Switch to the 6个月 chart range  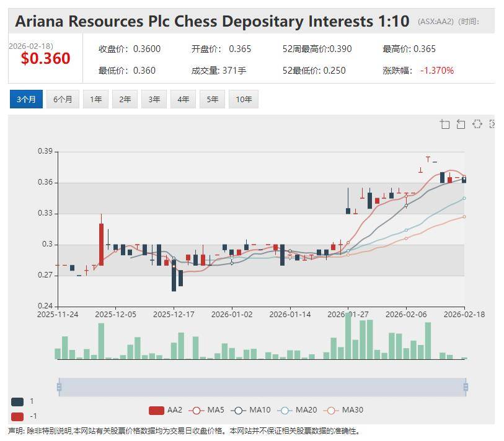(x=63, y=99)
